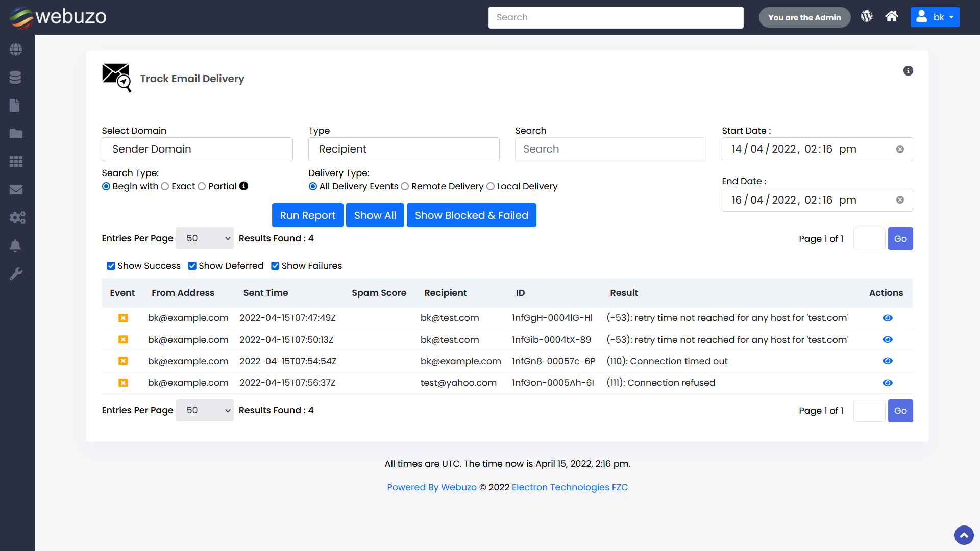
Task: Open the Apps grid icon in sidebar
Action: click(x=16, y=161)
